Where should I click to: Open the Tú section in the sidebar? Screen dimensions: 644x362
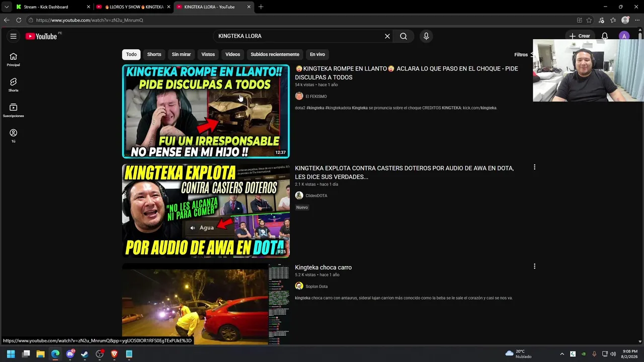tap(14, 136)
